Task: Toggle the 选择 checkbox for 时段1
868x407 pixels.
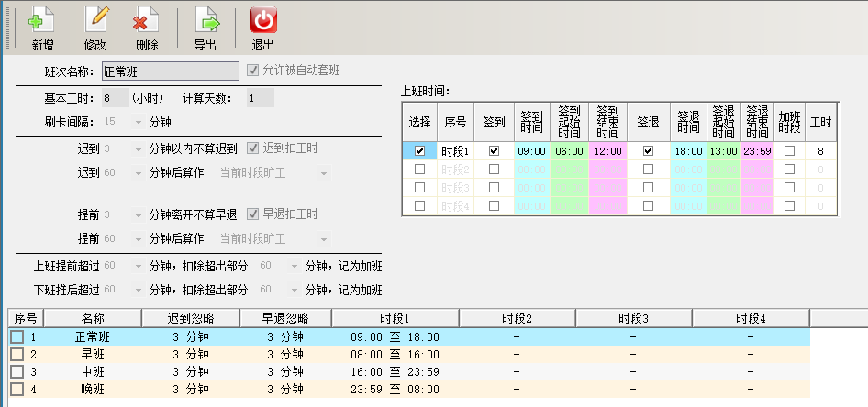Action: click(419, 151)
